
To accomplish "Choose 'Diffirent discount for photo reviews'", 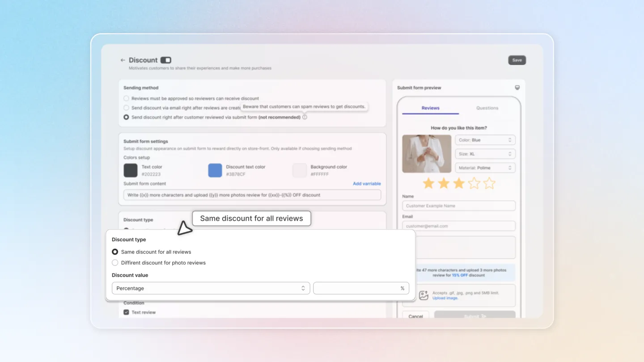I will [x=115, y=263].
